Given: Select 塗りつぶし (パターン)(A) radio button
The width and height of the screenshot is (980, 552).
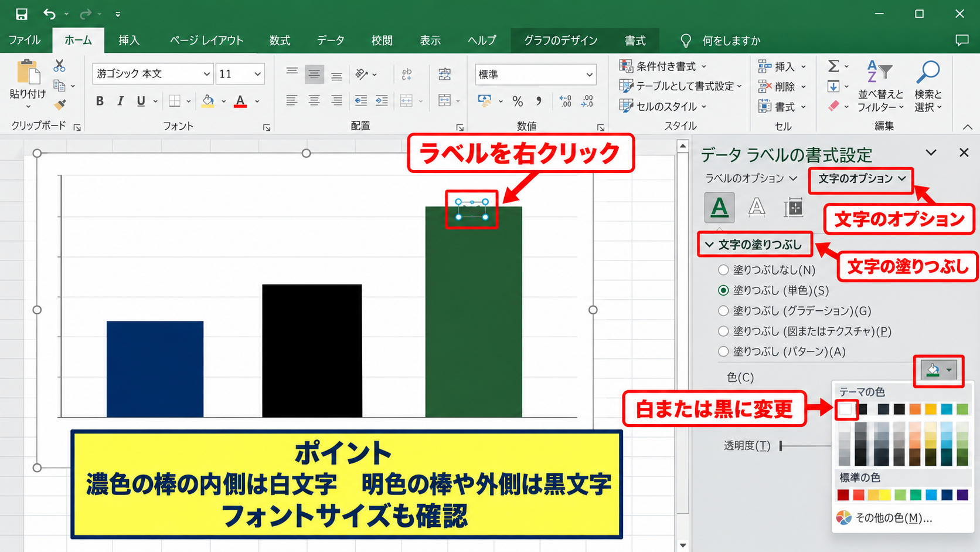Looking at the screenshot, I should [x=723, y=351].
